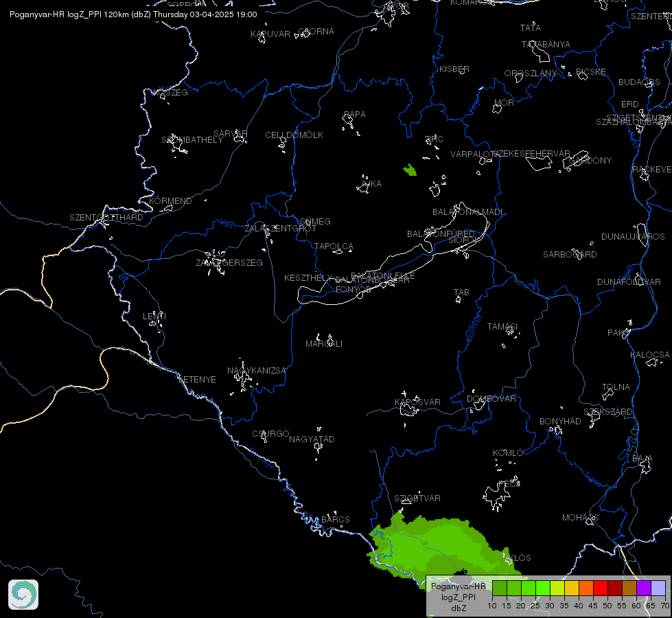Select the NAGYATÁD city label
Image resolution: width=672 pixels, height=618 pixels.
(x=312, y=439)
